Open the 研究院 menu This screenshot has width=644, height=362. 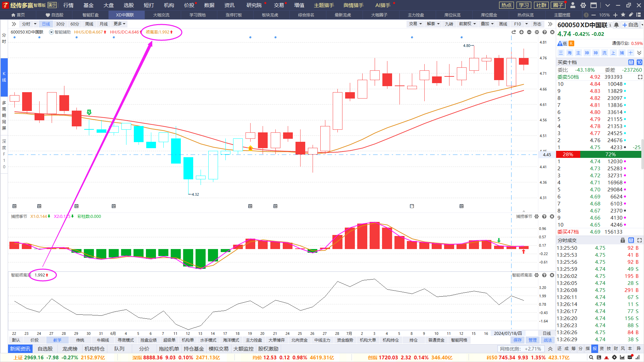point(254,5)
